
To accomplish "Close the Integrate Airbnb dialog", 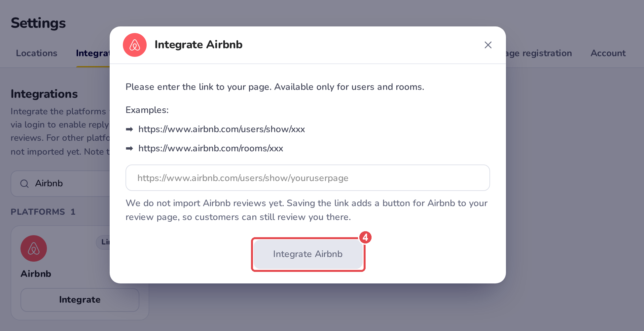I will pos(488,45).
